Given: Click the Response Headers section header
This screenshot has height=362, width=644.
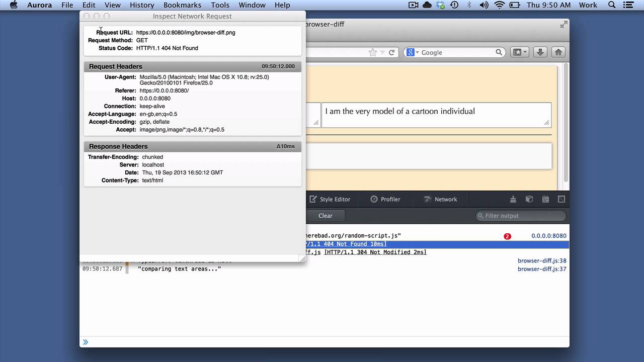Looking at the screenshot, I should pyautogui.click(x=193, y=146).
